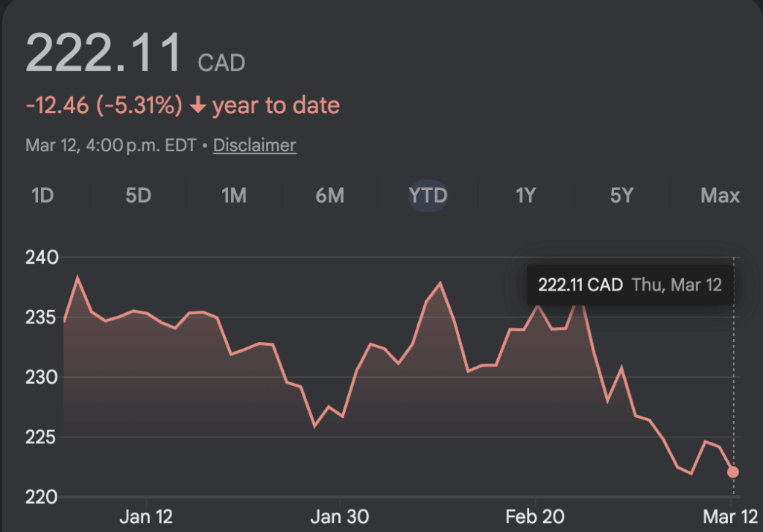
Task: Open the Disclaimer link
Action: click(254, 145)
